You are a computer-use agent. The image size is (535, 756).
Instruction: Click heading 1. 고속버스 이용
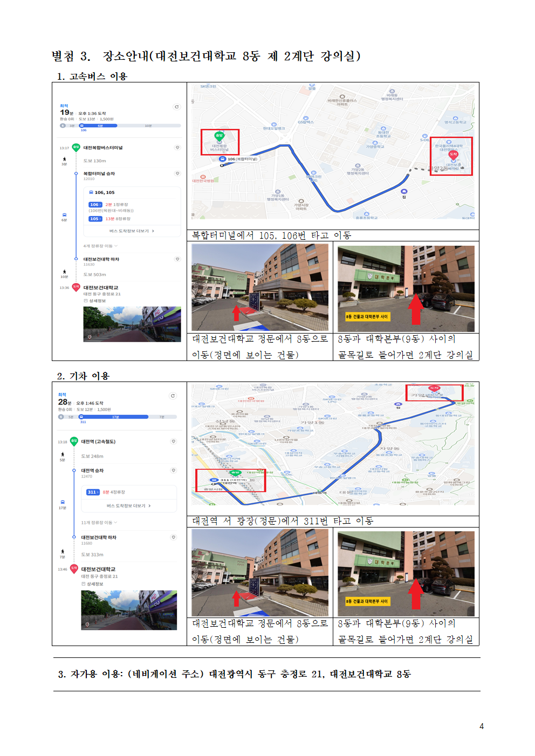point(92,77)
